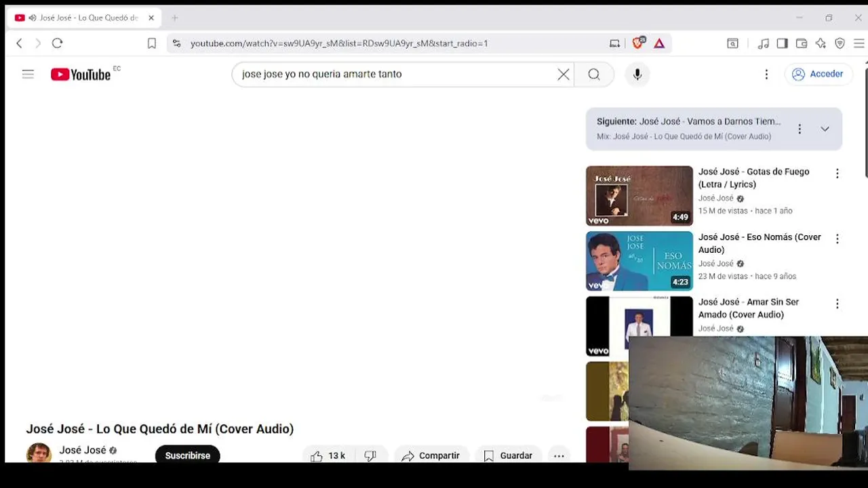Open Brave VPN shield icon
This screenshot has height=488, width=868.
coord(840,43)
